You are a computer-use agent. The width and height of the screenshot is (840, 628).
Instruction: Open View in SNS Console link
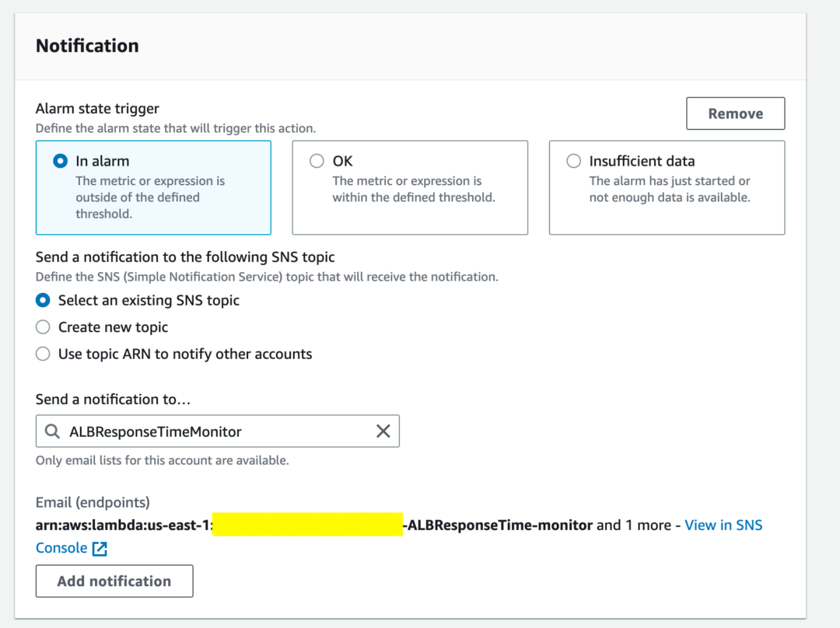[x=723, y=525]
